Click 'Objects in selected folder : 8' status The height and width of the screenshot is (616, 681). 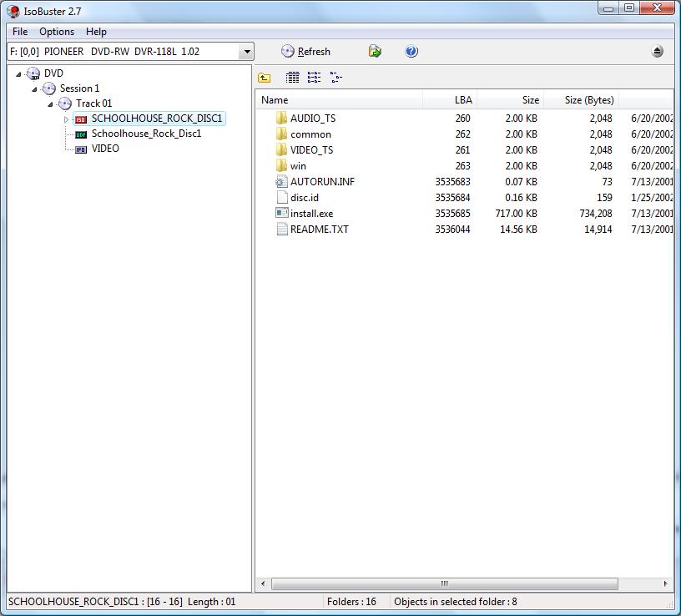pos(455,602)
